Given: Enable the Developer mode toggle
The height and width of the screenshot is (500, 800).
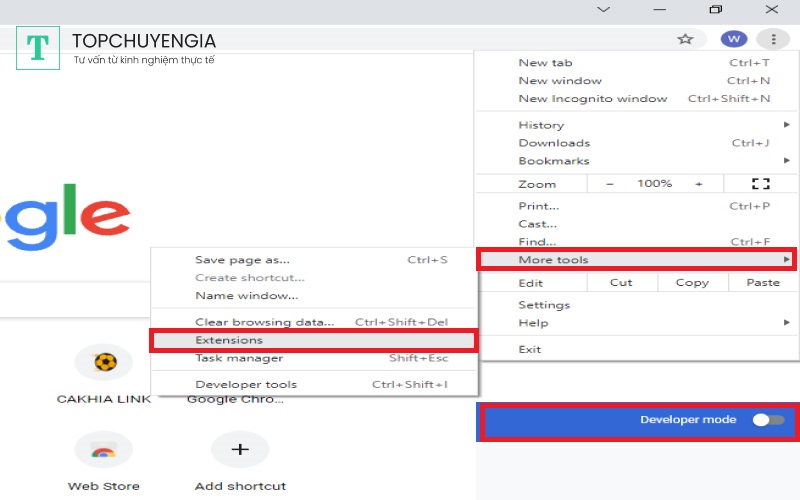Looking at the screenshot, I should (768, 420).
